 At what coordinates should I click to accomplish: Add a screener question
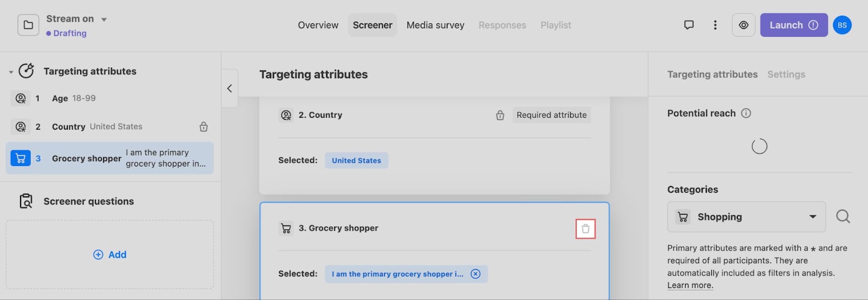tap(110, 254)
